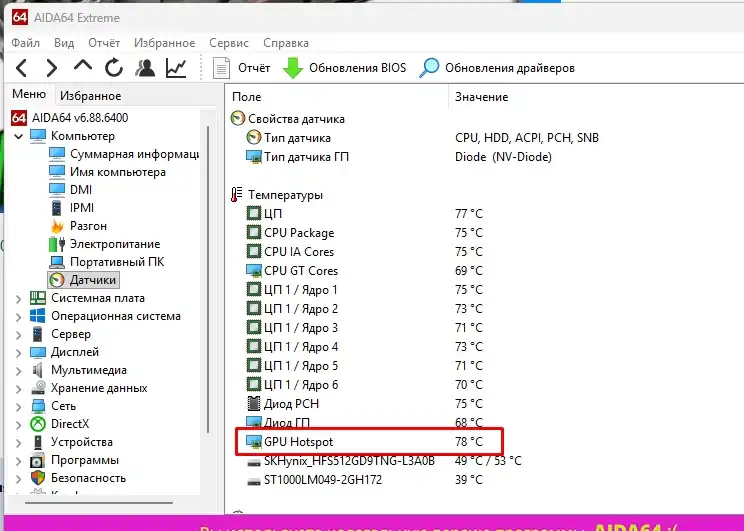Refresh the view with the circular arrow icon

(x=114, y=68)
